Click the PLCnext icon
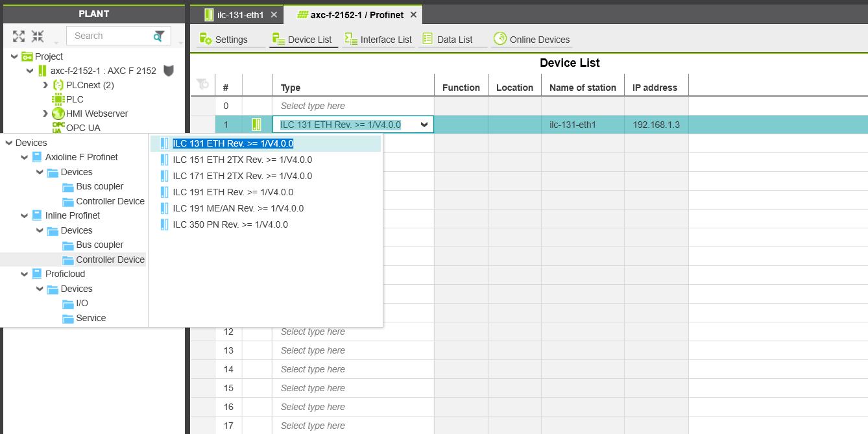Image resolution: width=868 pixels, height=434 pixels. point(58,85)
